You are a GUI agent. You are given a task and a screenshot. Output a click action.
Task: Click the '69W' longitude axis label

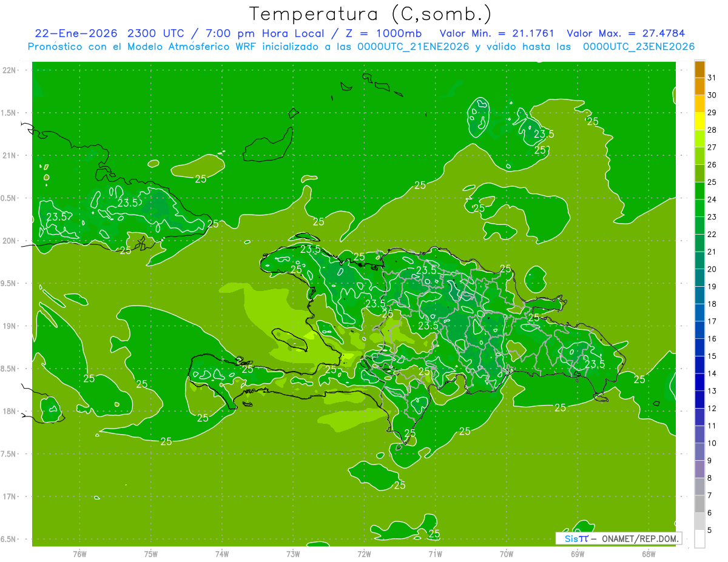578,554
